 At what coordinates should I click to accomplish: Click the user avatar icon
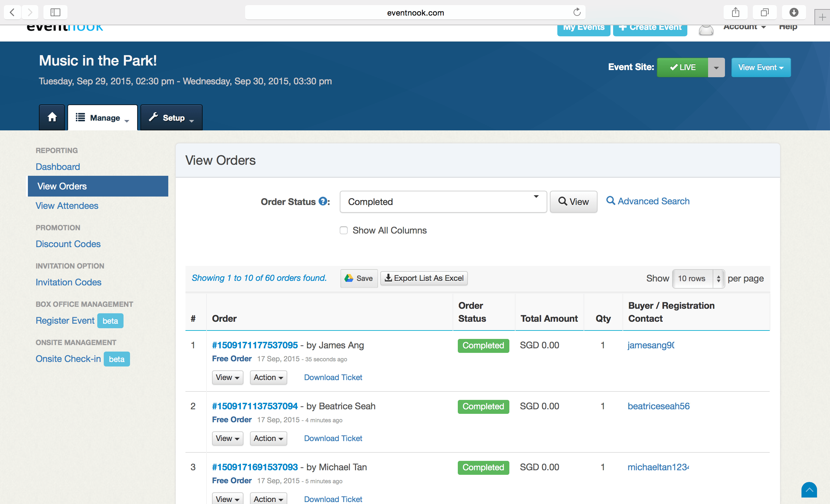tap(706, 30)
